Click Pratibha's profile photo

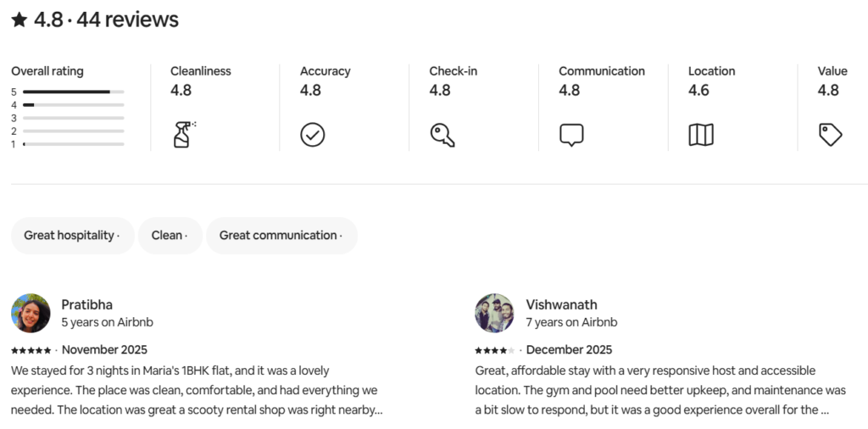[x=31, y=313]
